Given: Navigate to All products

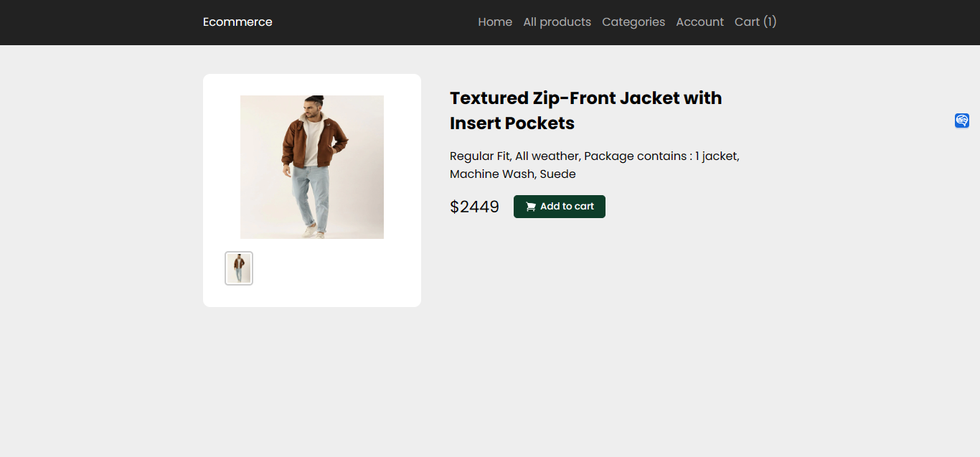Looking at the screenshot, I should pyautogui.click(x=557, y=22).
